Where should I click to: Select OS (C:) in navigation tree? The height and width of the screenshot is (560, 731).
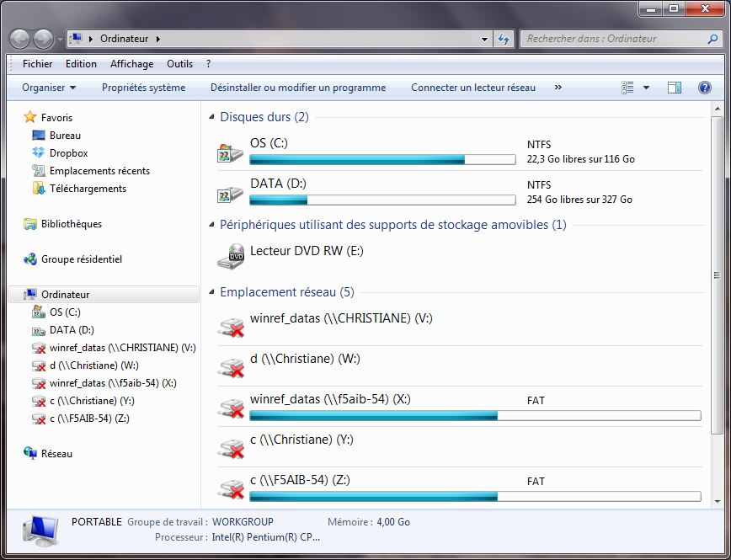(65, 312)
